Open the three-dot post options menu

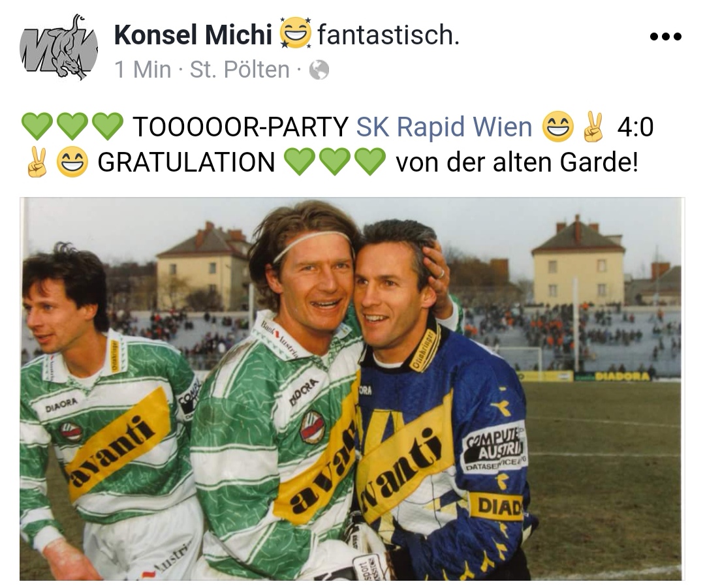[x=666, y=37]
